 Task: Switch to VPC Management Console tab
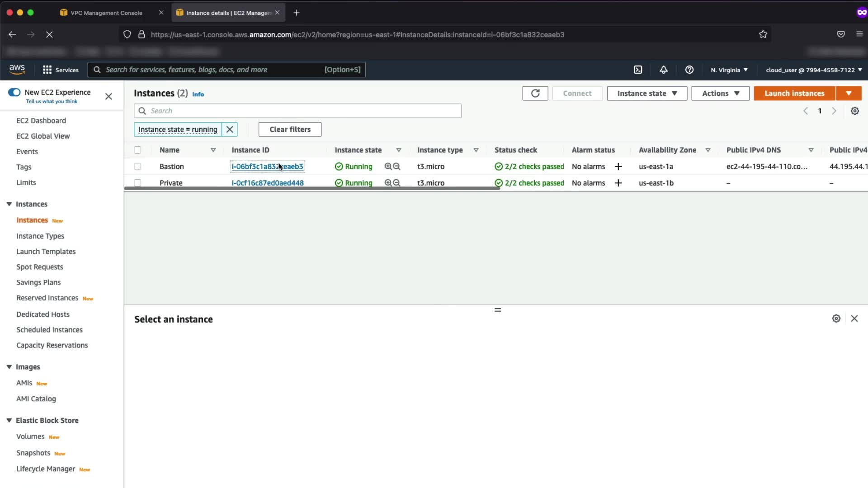coord(106,13)
